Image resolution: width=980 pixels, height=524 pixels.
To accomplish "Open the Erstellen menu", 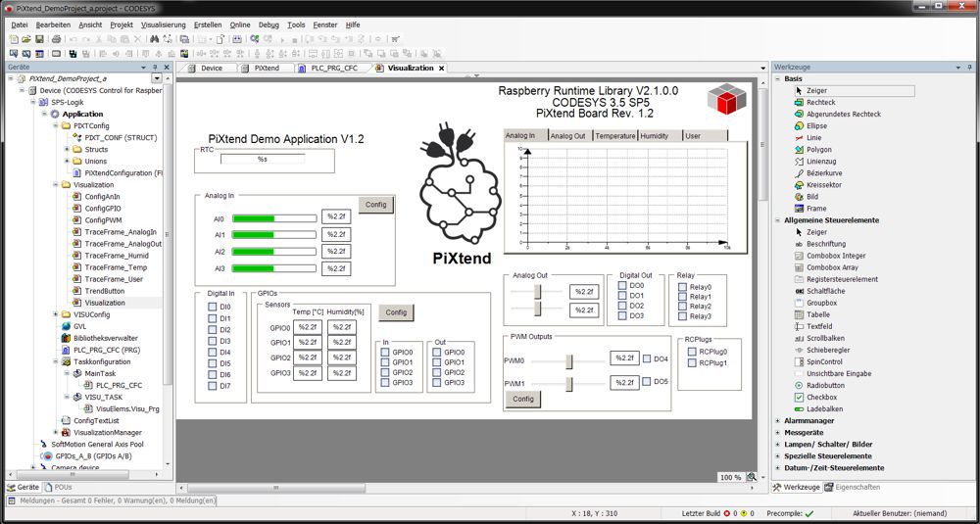I will (x=208, y=25).
